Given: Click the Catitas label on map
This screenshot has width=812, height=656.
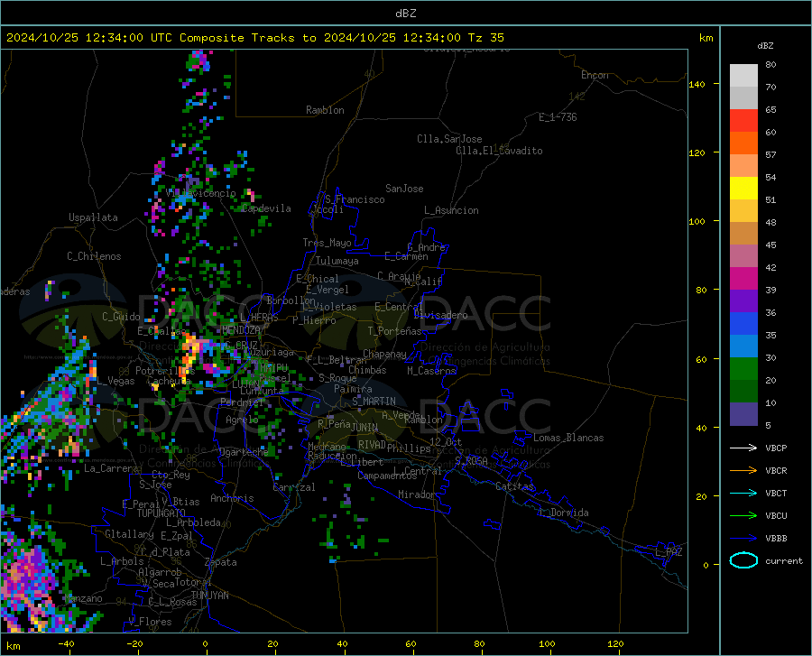Looking at the screenshot, I should [x=514, y=486].
